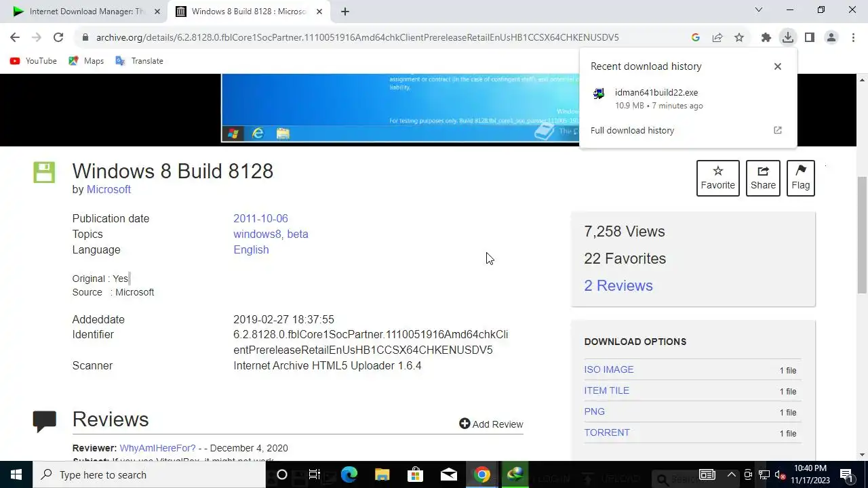Share this page via address bar icon
The height and width of the screenshot is (488, 868).
point(717,37)
